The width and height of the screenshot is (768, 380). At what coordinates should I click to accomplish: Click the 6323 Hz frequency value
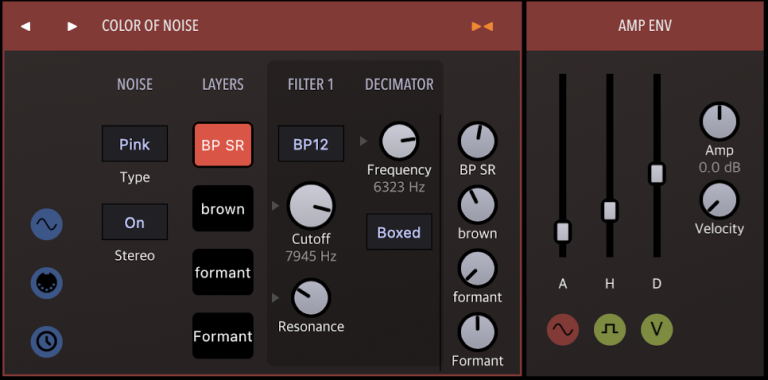tap(399, 188)
